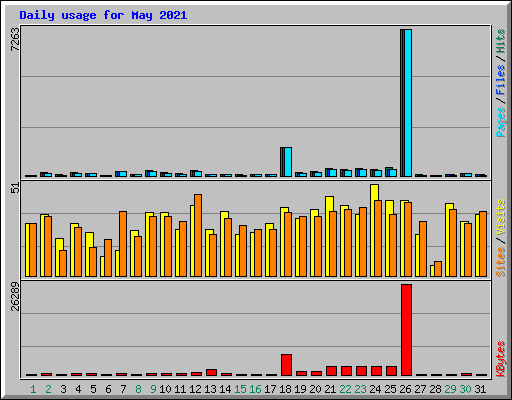Click the day 18 cyan hits bar
512x400 pixels.
(x=288, y=162)
